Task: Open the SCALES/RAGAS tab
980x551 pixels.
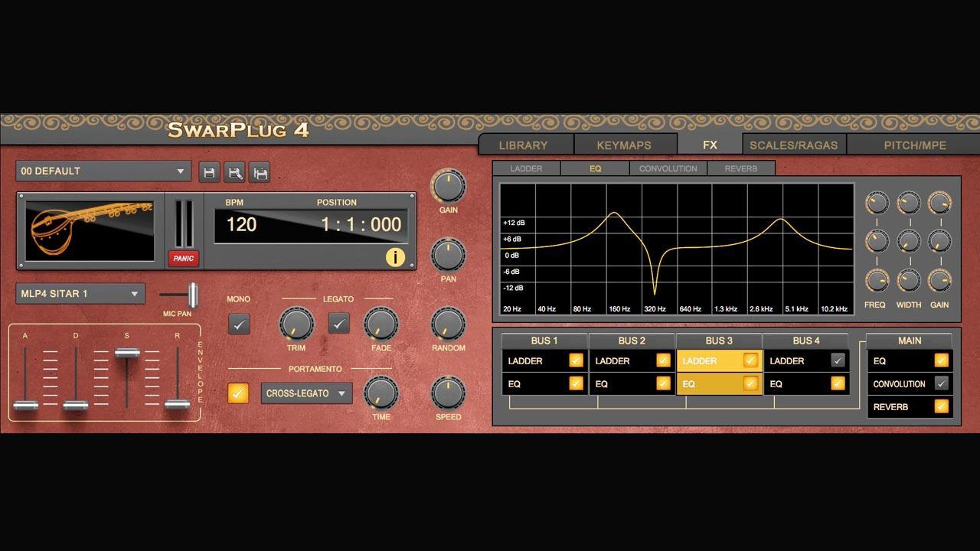Action: (x=793, y=145)
